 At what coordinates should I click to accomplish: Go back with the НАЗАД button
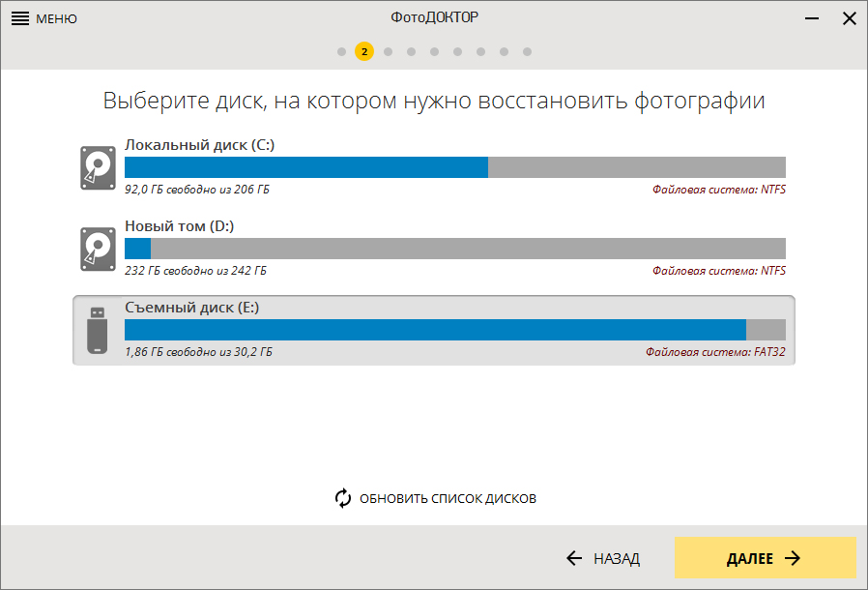tap(603, 558)
